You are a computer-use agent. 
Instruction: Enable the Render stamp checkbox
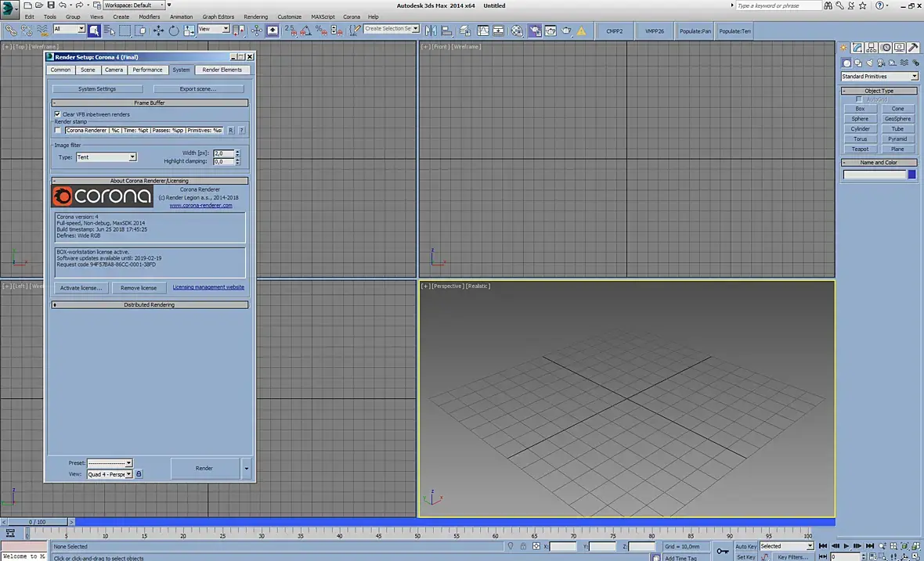[x=57, y=131]
